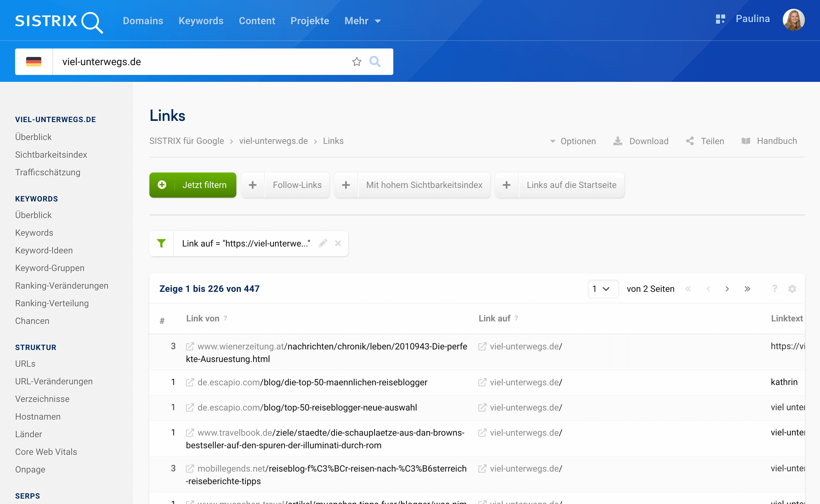The image size is (820, 504).
Task: Click the table help question mark icon
Action: (774, 289)
